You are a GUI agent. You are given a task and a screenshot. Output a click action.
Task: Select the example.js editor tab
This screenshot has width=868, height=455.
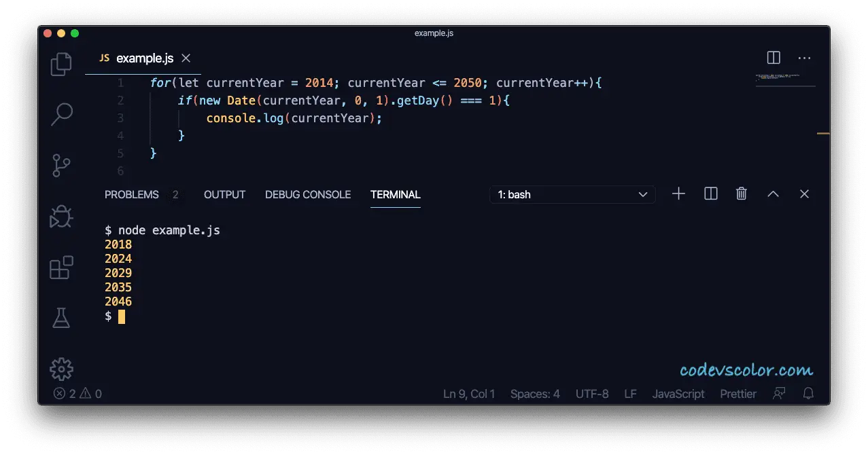[x=143, y=58]
